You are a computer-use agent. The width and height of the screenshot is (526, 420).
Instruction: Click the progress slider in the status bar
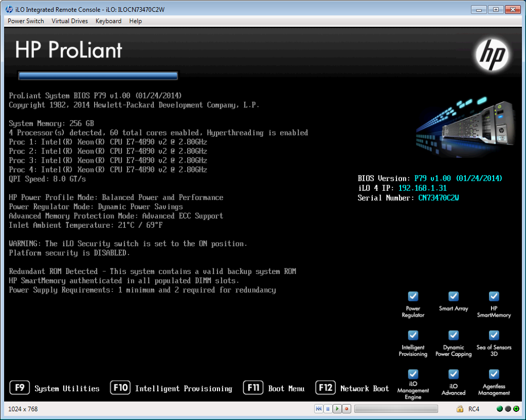396,409
